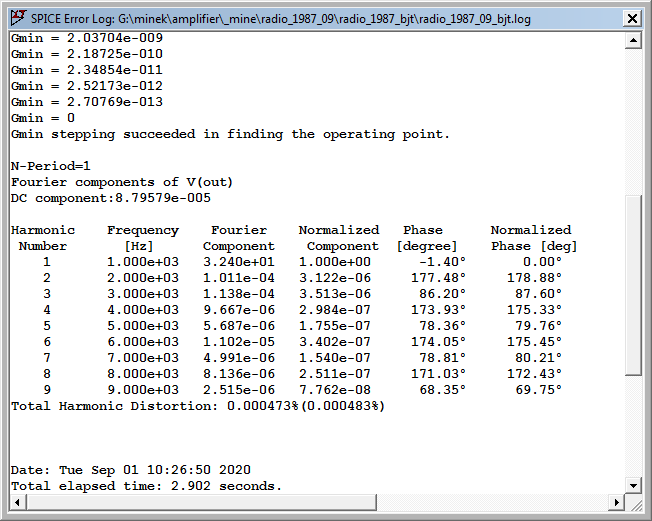The height and width of the screenshot is (521, 652).
Task: Click frequency value 8.000e+03
Action: (x=143, y=374)
